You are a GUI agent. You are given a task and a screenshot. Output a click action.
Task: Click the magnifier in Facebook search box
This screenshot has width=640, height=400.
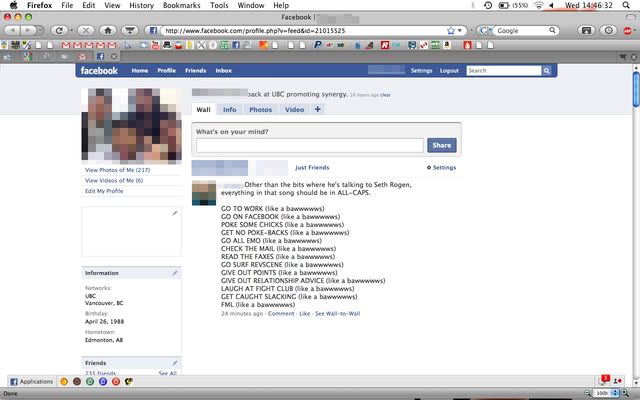[x=547, y=71]
